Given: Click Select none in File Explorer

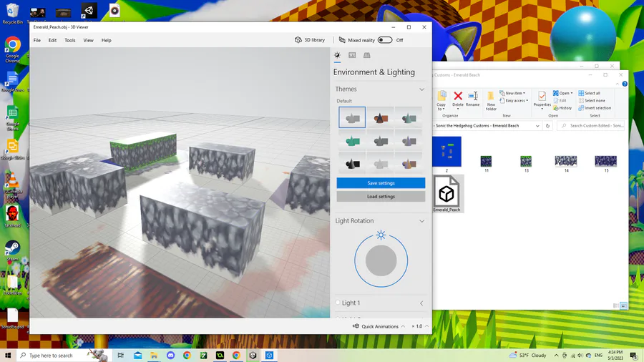Looking at the screenshot, I should [x=592, y=101].
